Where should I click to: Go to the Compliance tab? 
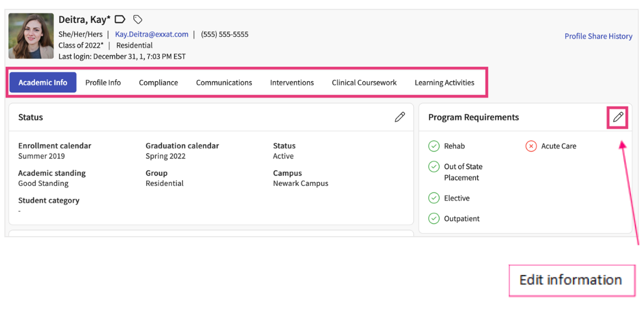coord(158,82)
